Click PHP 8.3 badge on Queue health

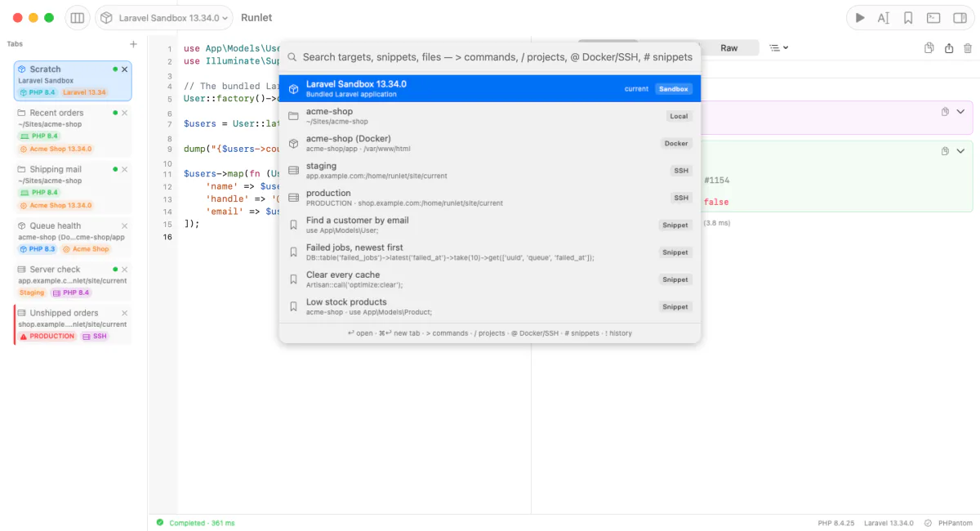coord(38,249)
